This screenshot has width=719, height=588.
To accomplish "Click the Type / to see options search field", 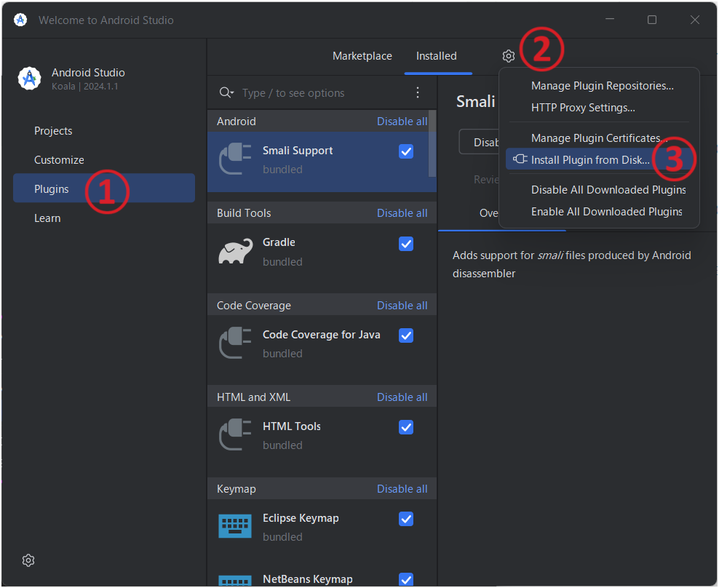I will 306,92.
